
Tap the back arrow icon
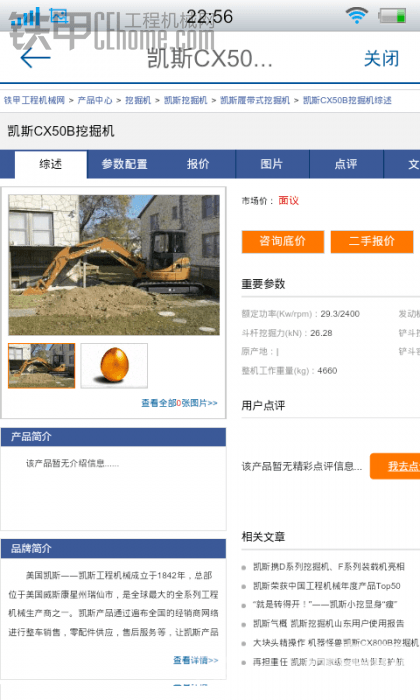tap(35, 57)
